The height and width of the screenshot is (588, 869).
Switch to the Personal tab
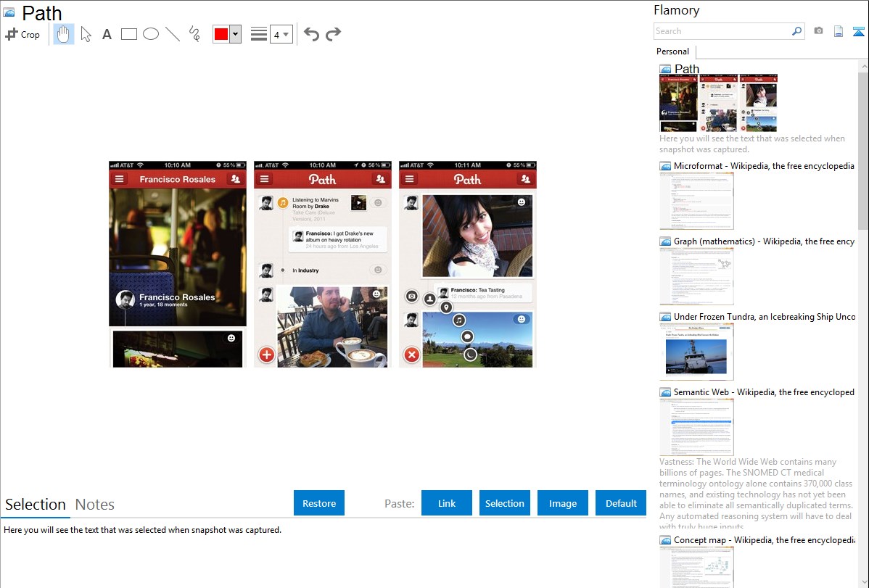tap(673, 51)
